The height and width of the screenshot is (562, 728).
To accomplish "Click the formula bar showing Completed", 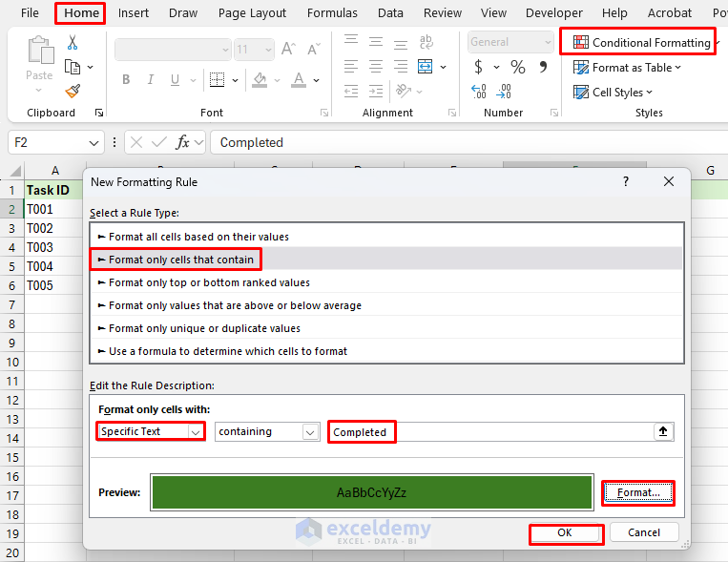I will pos(468,142).
